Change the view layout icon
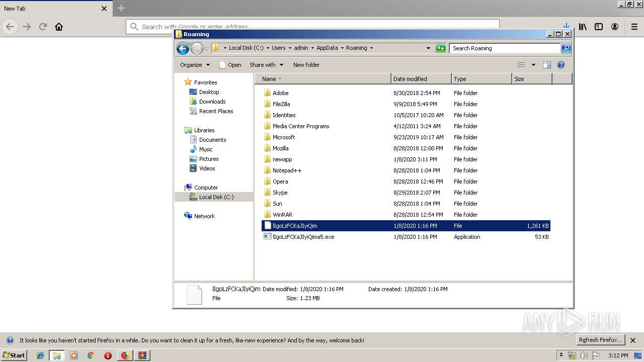This screenshot has height=362, width=644. click(x=521, y=65)
